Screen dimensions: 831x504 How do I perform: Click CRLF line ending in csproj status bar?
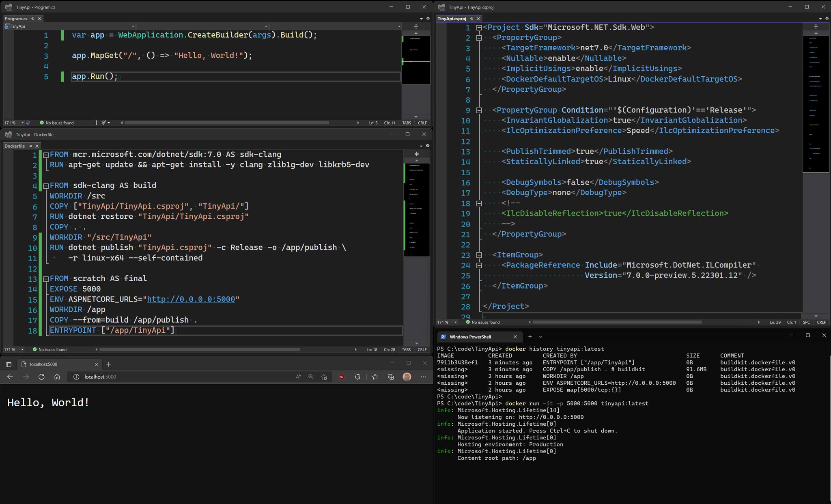pos(821,322)
